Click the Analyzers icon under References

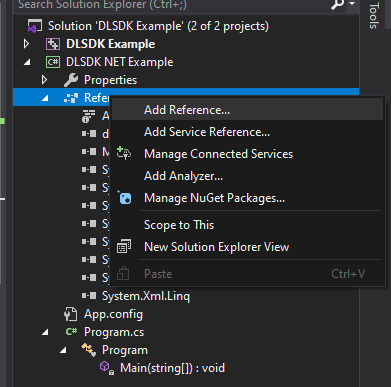pyautogui.click(x=89, y=116)
